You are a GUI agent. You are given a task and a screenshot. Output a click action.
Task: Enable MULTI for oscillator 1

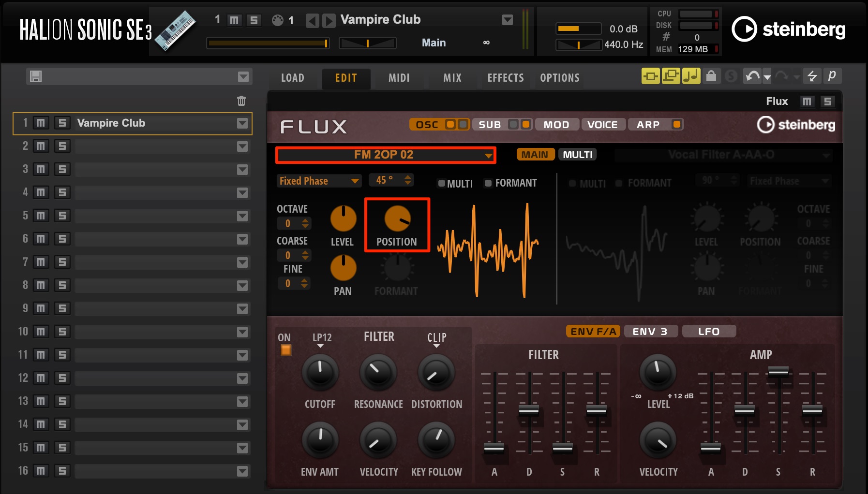[441, 183]
